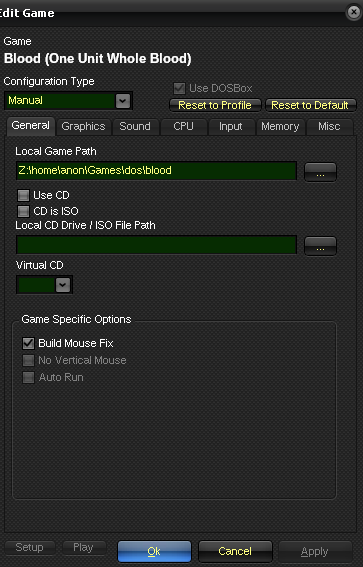Uncheck Build Mouse Fix option

tap(29, 343)
